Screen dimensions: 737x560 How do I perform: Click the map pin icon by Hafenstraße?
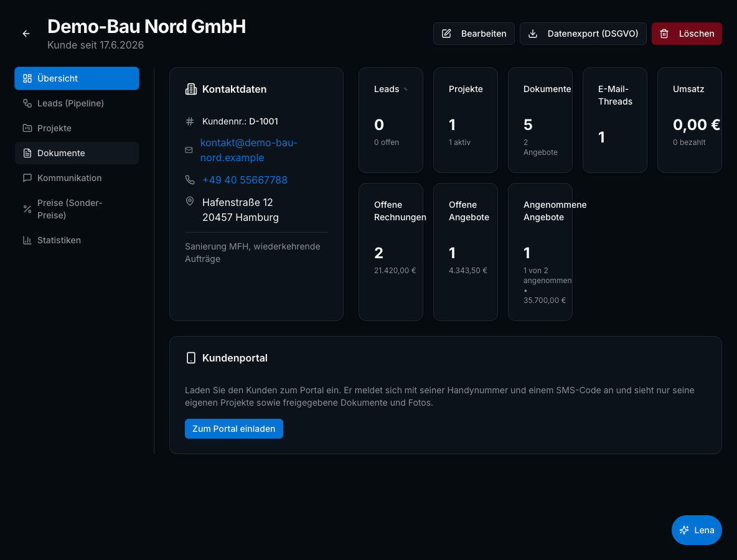(x=189, y=202)
